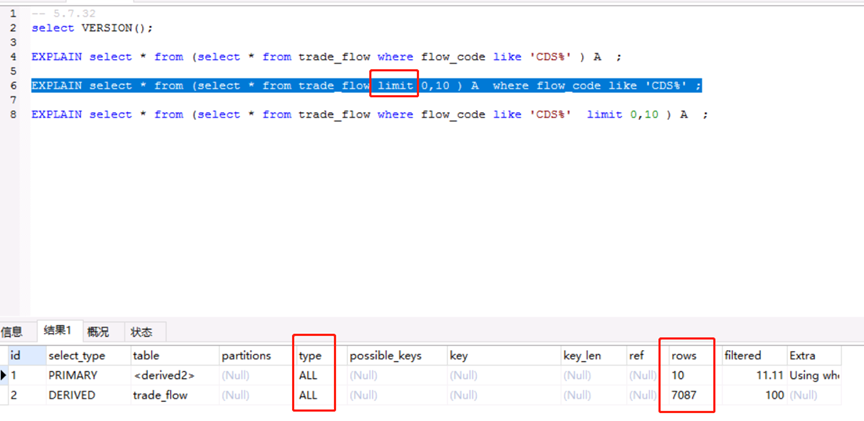Select the filtered value 11.11
Viewport: 864px width, 421px height.
tap(754, 375)
